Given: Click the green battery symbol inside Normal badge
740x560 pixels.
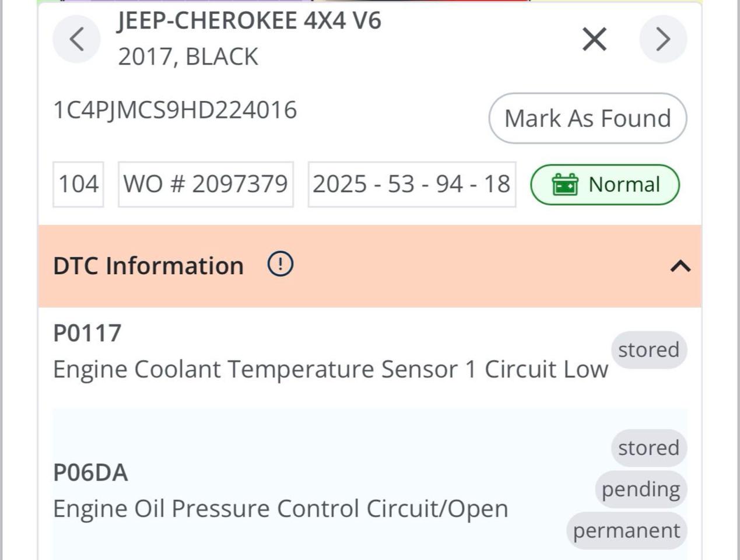Looking at the screenshot, I should pyautogui.click(x=565, y=184).
